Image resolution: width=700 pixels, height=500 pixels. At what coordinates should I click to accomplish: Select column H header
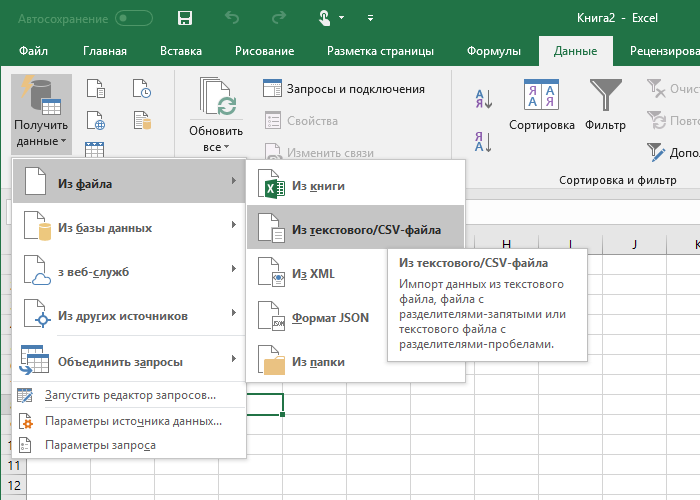click(x=506, y=244)
